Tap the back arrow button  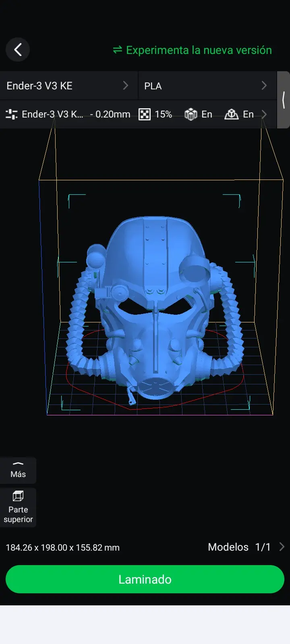(18, 50)
